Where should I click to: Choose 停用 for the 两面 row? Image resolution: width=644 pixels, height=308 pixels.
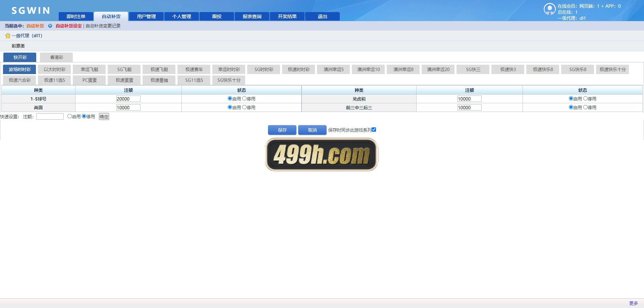[x=244, y=107]
